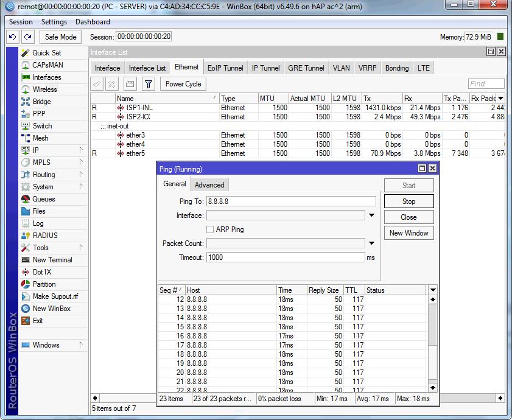Open the Log sidebar item
The width and height of the screenshot is (512, 420).
[38, 223]
